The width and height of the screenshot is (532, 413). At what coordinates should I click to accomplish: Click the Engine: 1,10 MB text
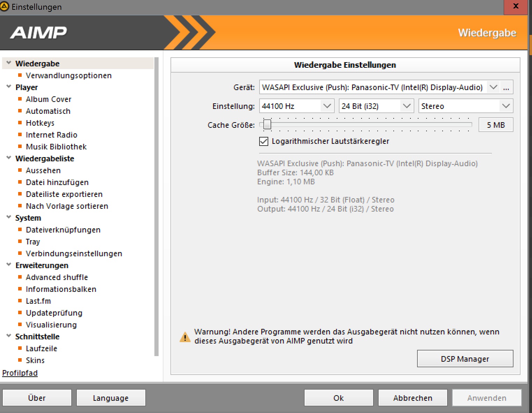286,182
